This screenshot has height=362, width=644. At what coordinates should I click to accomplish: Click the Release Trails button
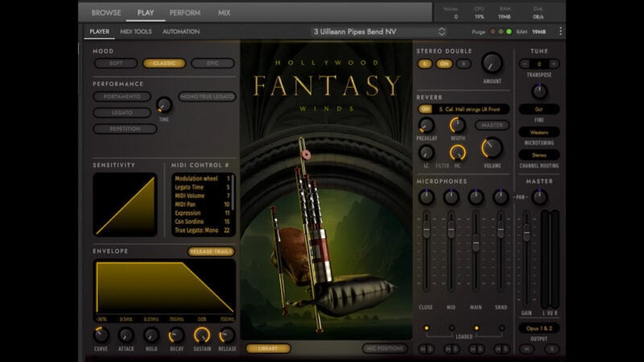tap(211, 251)
